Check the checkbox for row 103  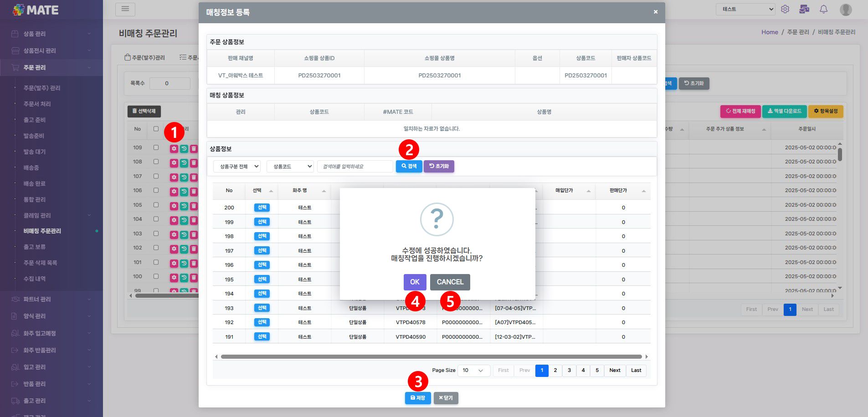(x=156, y=234)
